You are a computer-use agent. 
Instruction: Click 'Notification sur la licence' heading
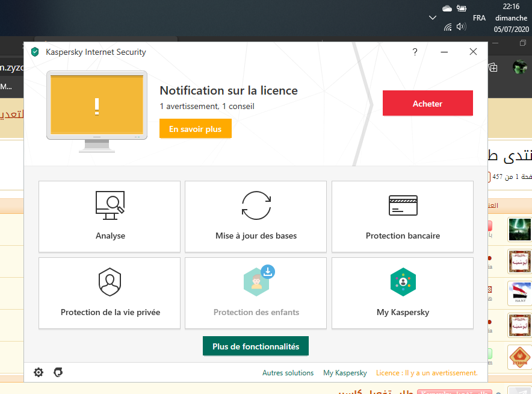pos(229,91)
